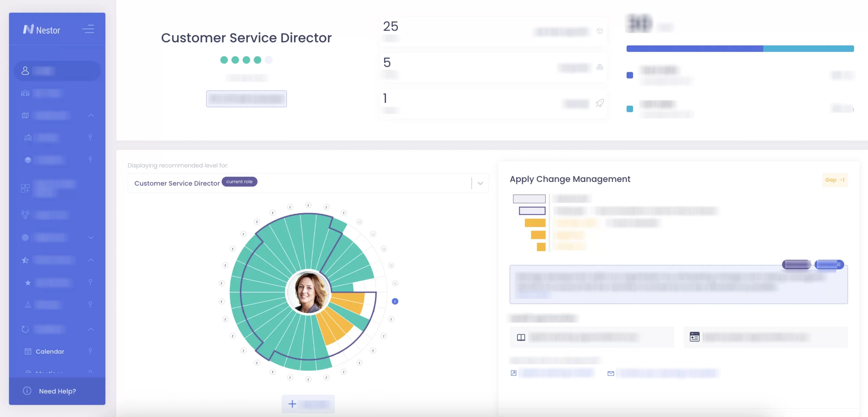Click the external link arrow icon
Image resolution: width=868 pixels, height=417 pixels.
pos(514,373)
